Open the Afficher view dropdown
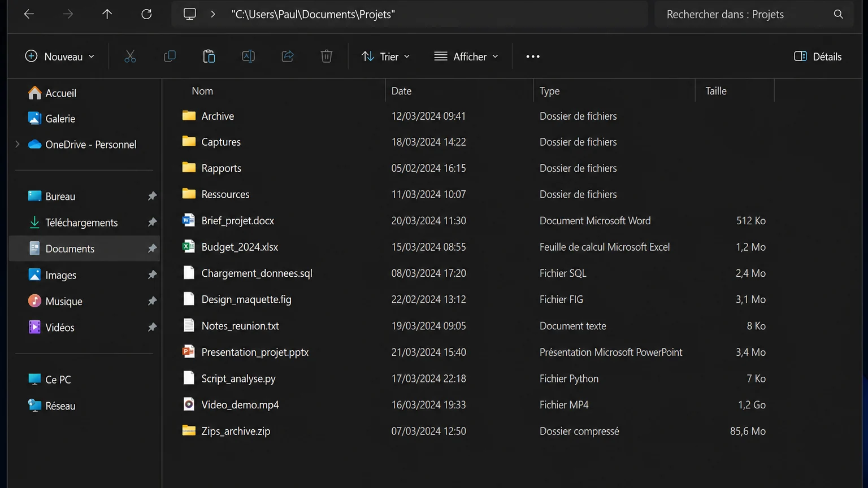 click(x=466, y=56)
